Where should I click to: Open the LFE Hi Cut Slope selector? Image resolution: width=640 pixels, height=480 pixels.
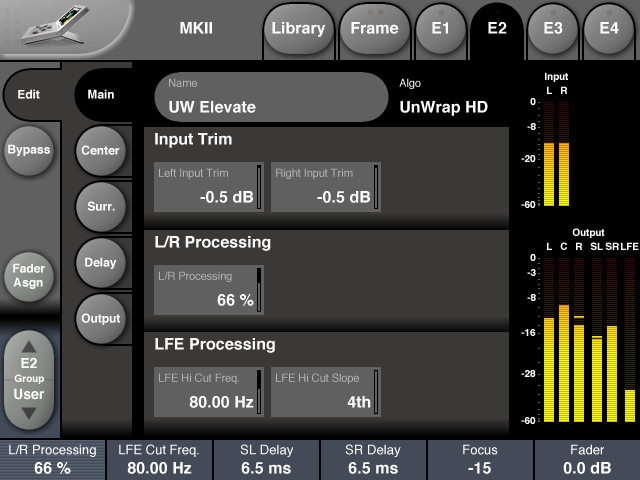click(x=325, y=393)
